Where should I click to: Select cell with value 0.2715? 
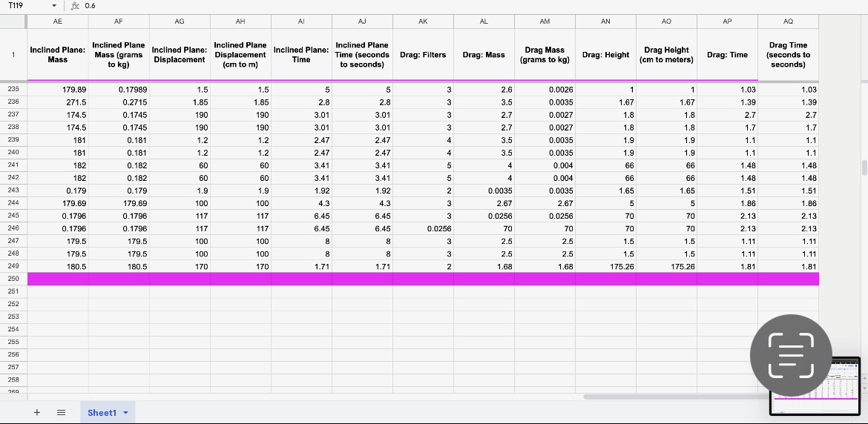tap(119, 102)
